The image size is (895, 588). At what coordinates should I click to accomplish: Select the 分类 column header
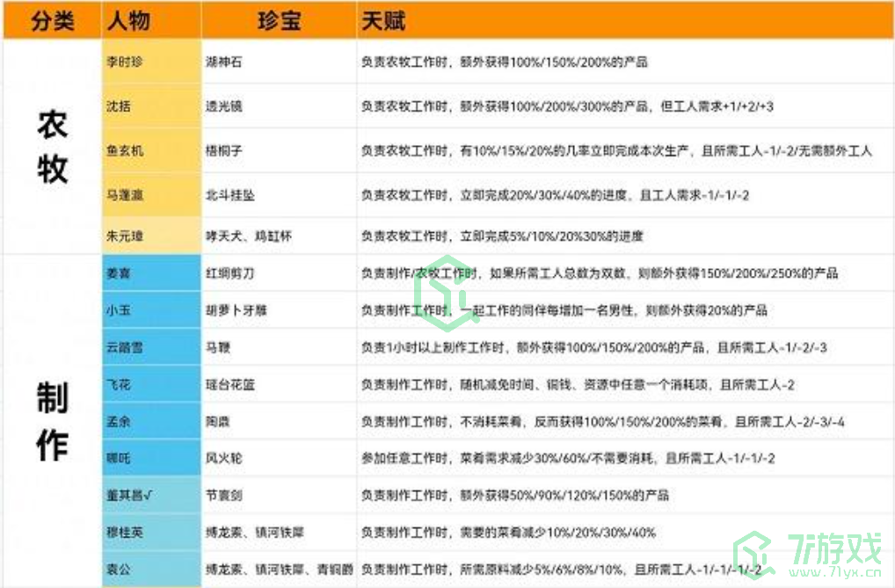coord(52,21)
